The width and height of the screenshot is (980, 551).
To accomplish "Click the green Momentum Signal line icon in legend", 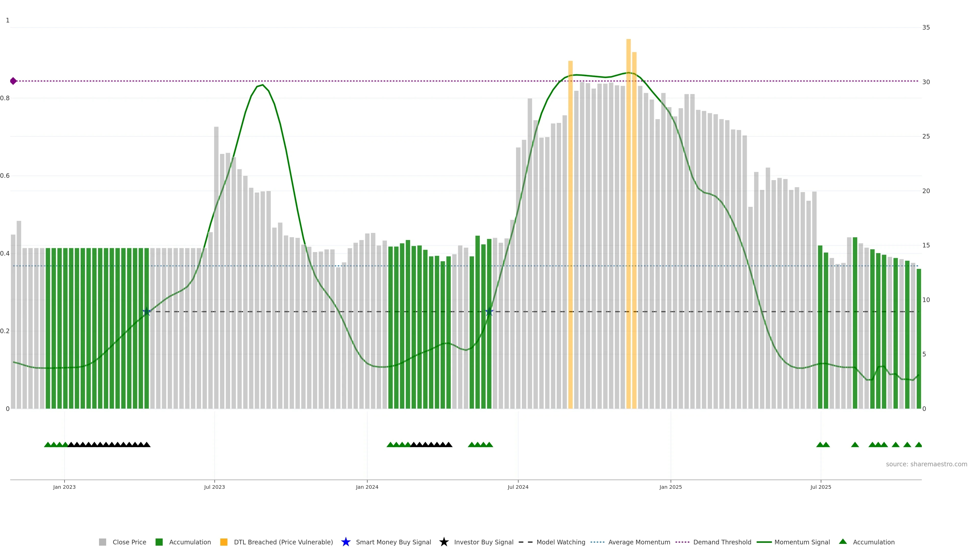I will [x=764, y=542].
